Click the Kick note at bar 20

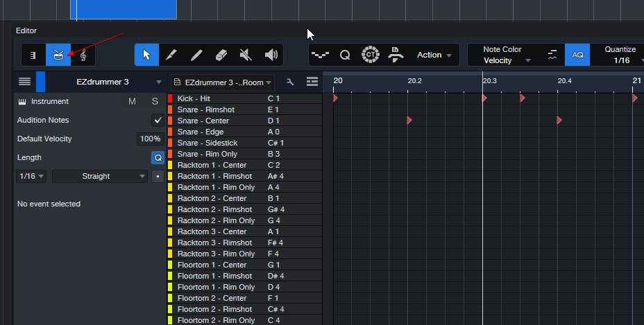[x=335, y=98]
